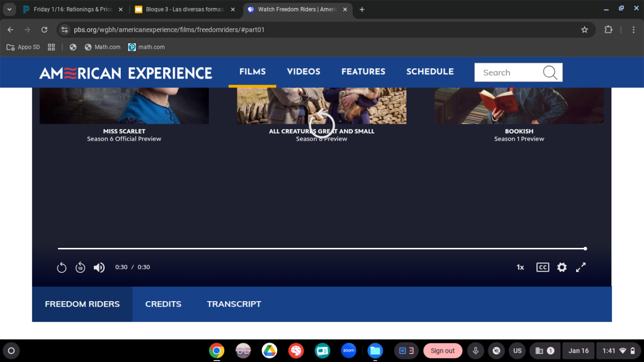The height and width of the screenshot is (362, 644).
Task: Open the tab search dropdown
Action: [10, 10]
